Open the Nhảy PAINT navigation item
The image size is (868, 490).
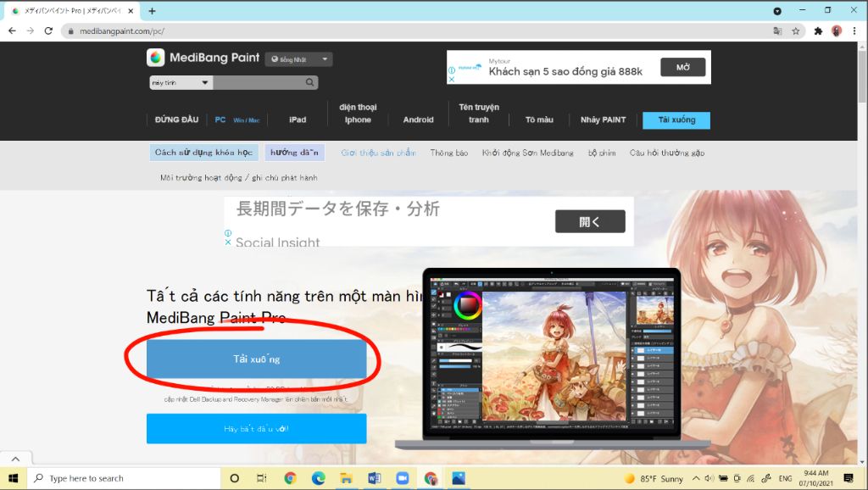(603, 120)
